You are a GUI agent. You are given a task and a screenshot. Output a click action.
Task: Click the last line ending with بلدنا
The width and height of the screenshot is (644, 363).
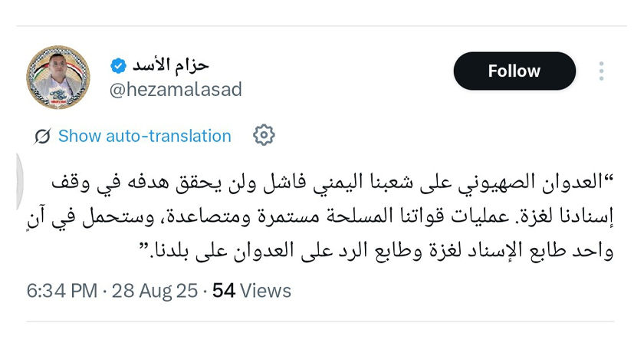pyautogui.click(x=376, y=251)
